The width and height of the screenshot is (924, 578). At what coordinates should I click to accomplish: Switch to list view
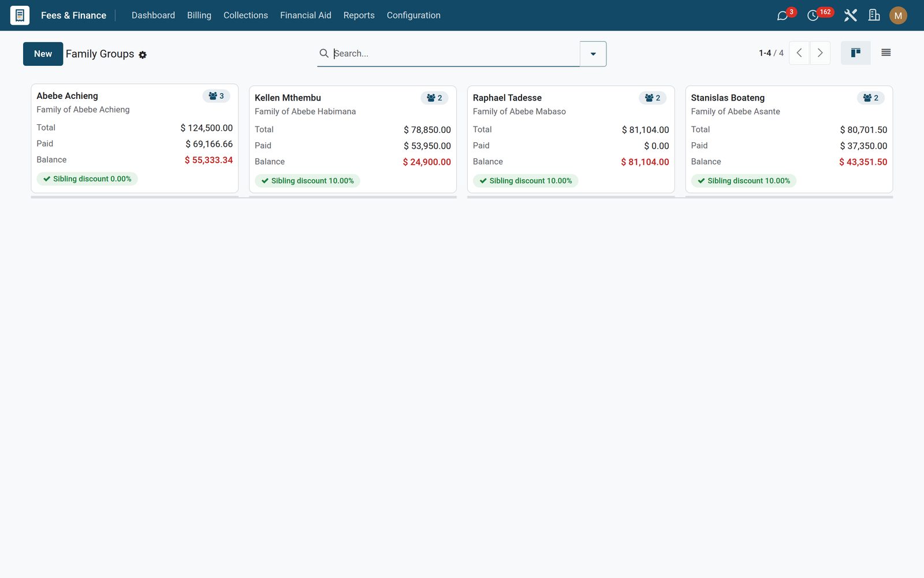pyautogui.click(x=886, y=53)
